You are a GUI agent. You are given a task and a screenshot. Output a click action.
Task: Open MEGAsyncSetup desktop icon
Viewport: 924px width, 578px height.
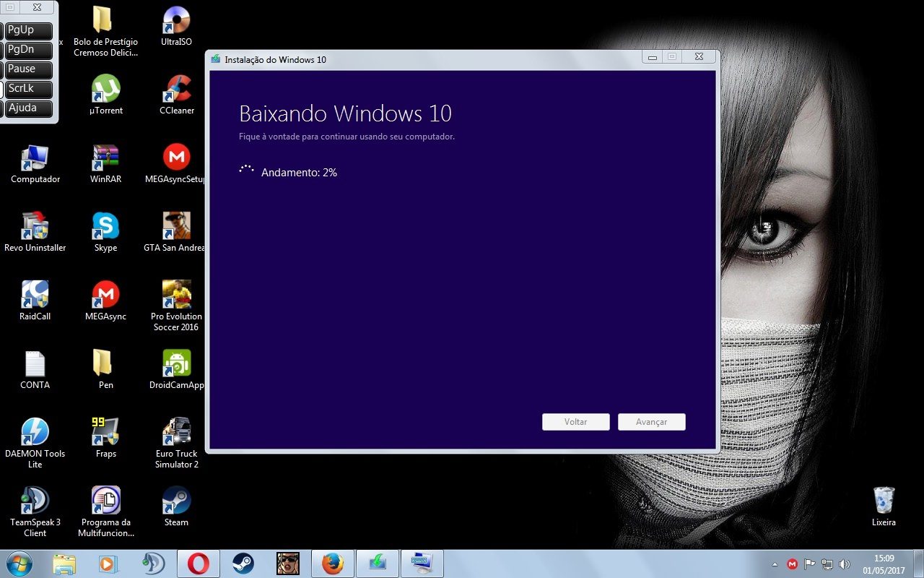click(x=176, y=163)
